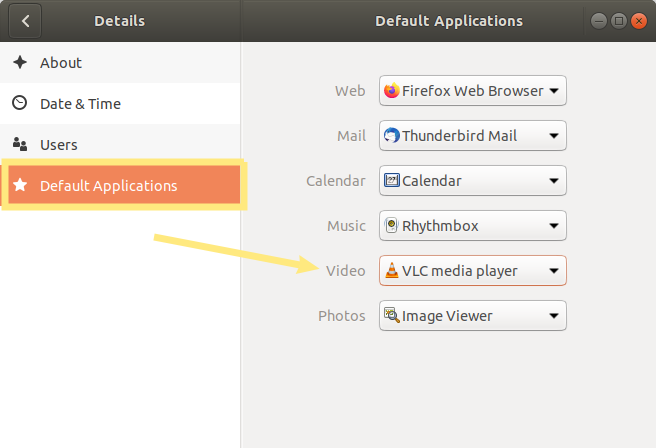Screen dimensions: 656x448
Task: Click the Rhythmbox speaker icon
Action: pyautogui.click(x=391, y=225)
